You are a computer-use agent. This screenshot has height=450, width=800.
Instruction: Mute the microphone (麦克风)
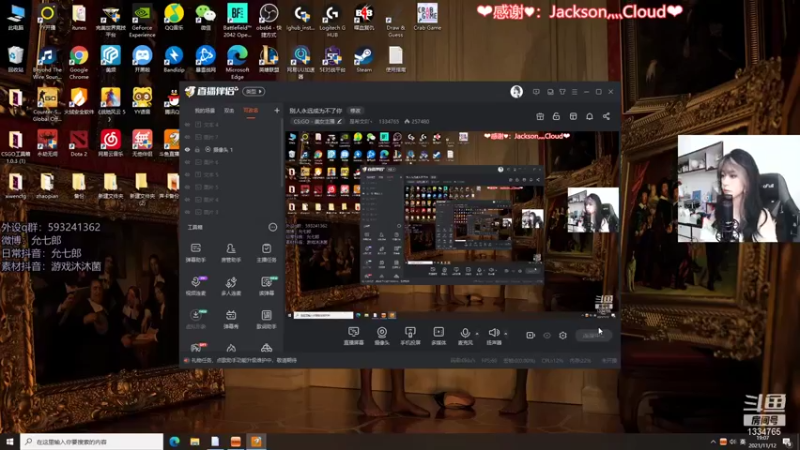465,336
